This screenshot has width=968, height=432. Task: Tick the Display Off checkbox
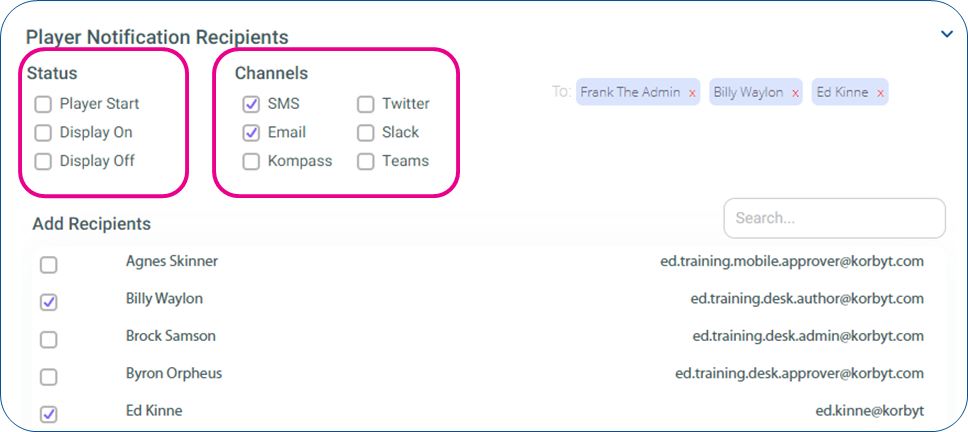(x=43, y=162)
